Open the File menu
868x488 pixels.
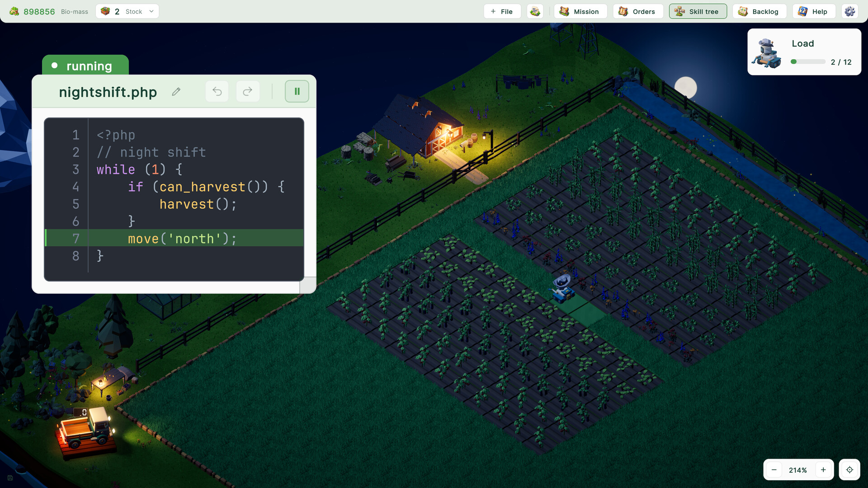(x=502, y=11)
